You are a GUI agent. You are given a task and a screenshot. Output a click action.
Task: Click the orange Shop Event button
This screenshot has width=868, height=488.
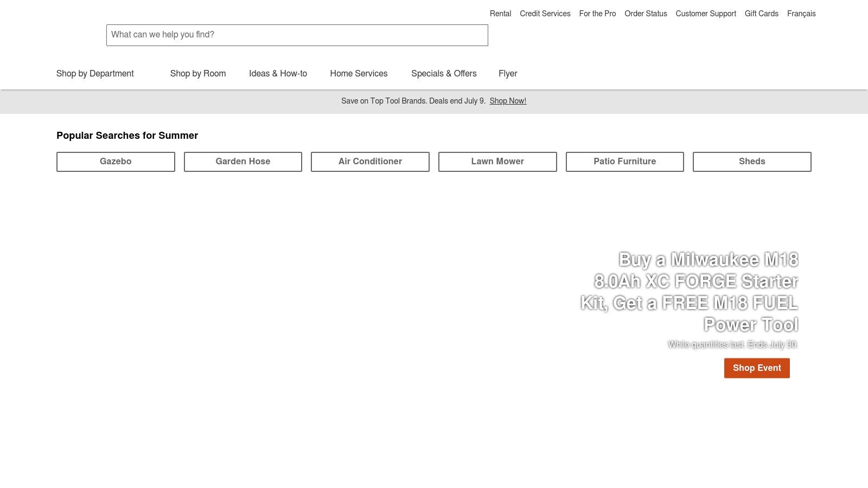click(757, 368)
